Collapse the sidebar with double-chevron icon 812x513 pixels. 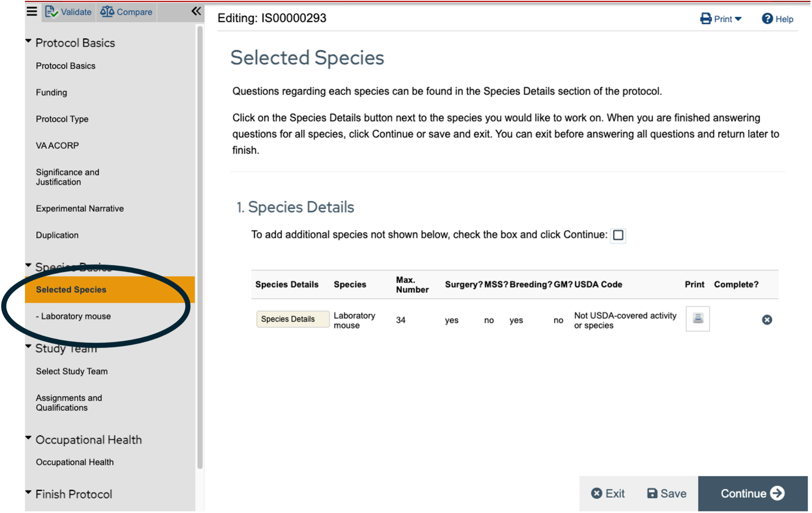click(196, 11)
